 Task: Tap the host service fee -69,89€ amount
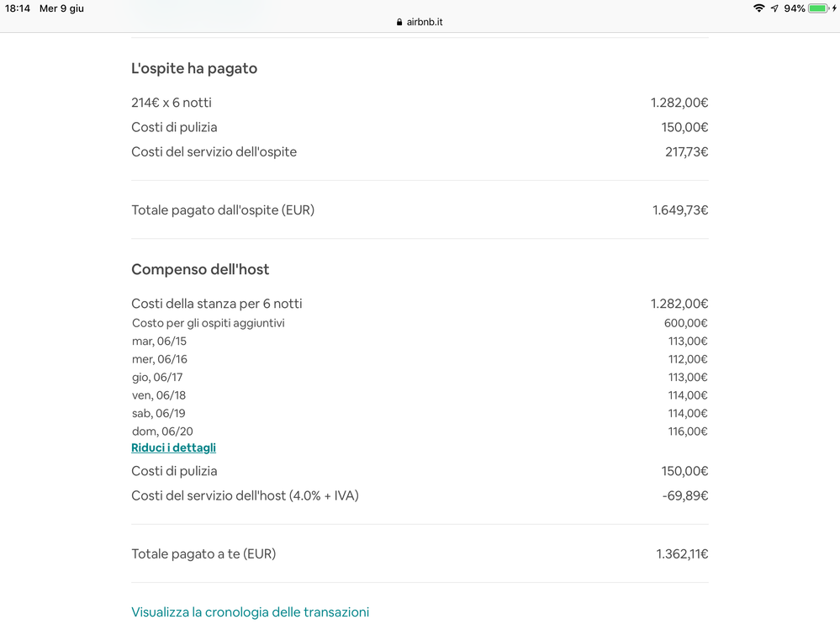(x=685, y=496)
